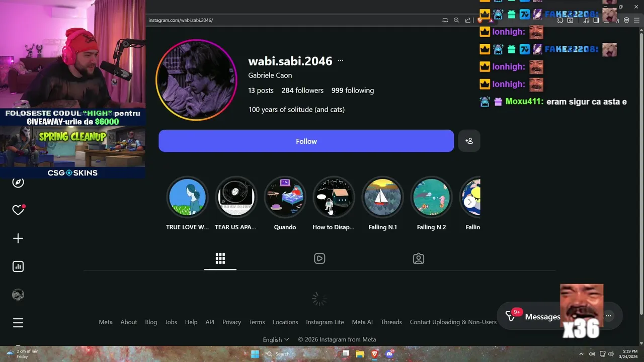Click the Gabriele Caon name text

[270, 75]
